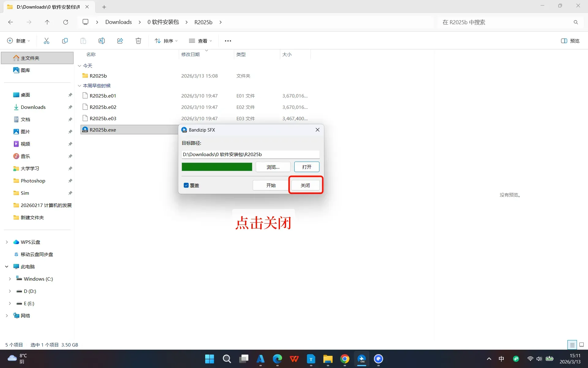Expand the WPS云盘 tree node

7,242
